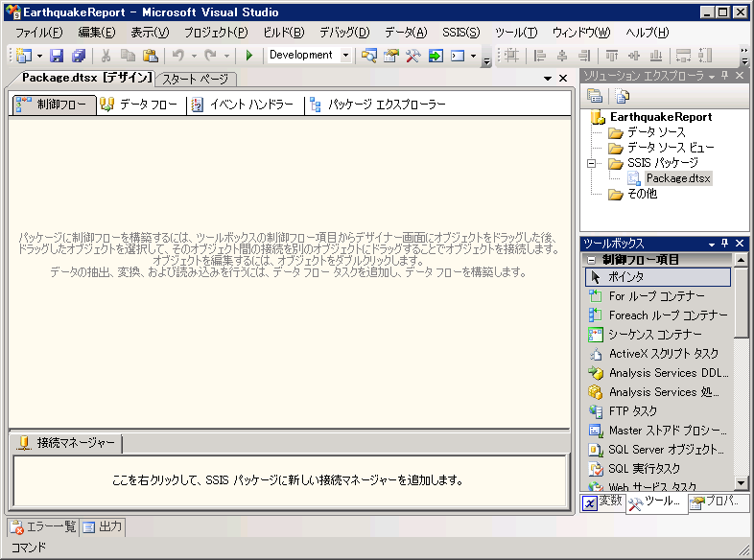The height and width of the screenshot is (560, 754).
Task: Open the Properties window toolbar icon
Action: pos(391,56)
